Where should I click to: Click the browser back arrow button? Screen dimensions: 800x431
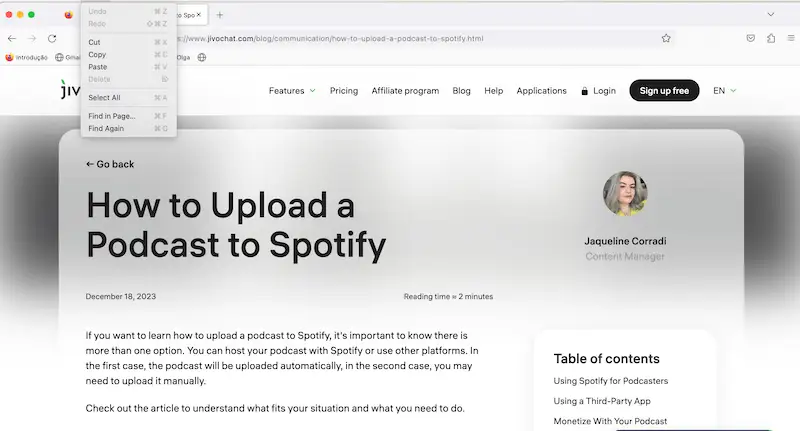point(12,38)
